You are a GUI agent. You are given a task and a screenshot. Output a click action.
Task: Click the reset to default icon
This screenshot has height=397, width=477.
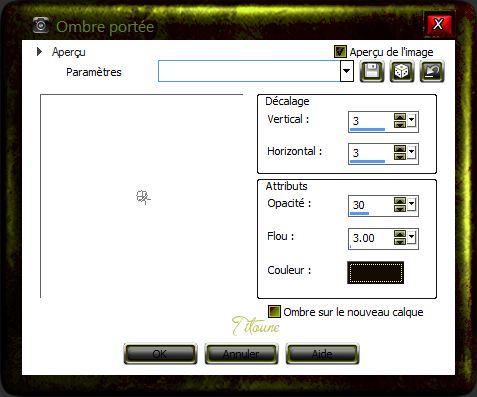pos(432,71)
